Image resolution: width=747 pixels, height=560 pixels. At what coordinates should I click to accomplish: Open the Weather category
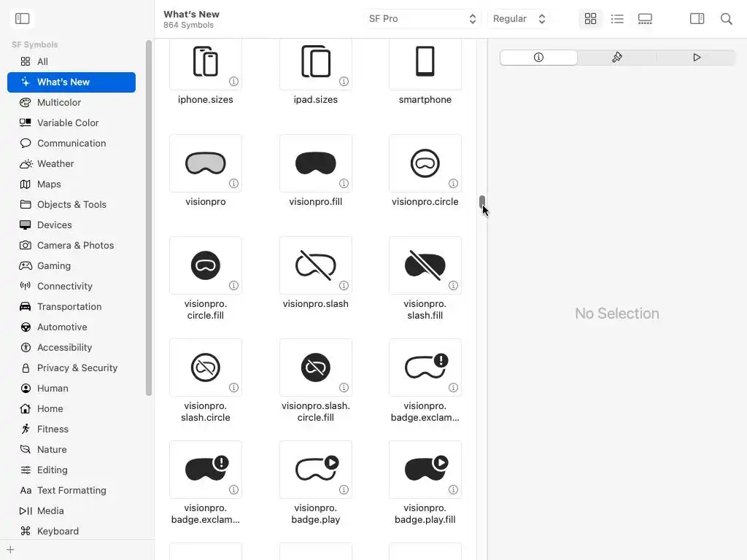point(71,164)
